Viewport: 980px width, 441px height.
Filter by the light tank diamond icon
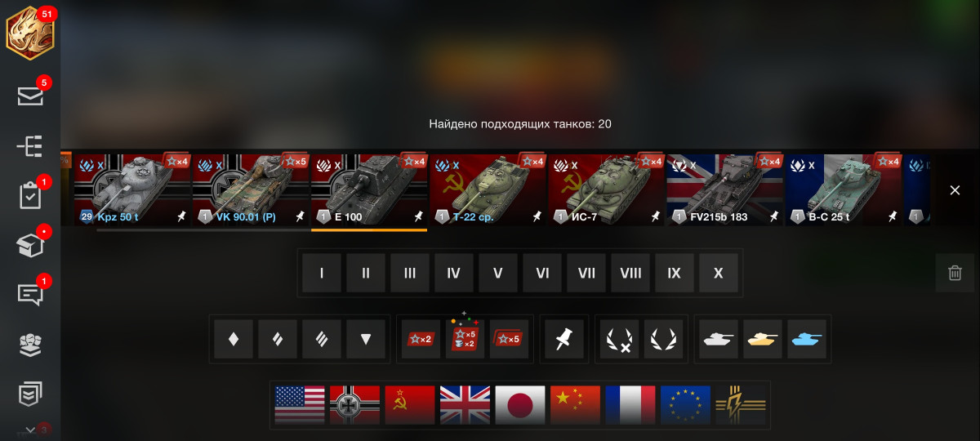pyautogui.click(x=234, y=339)
